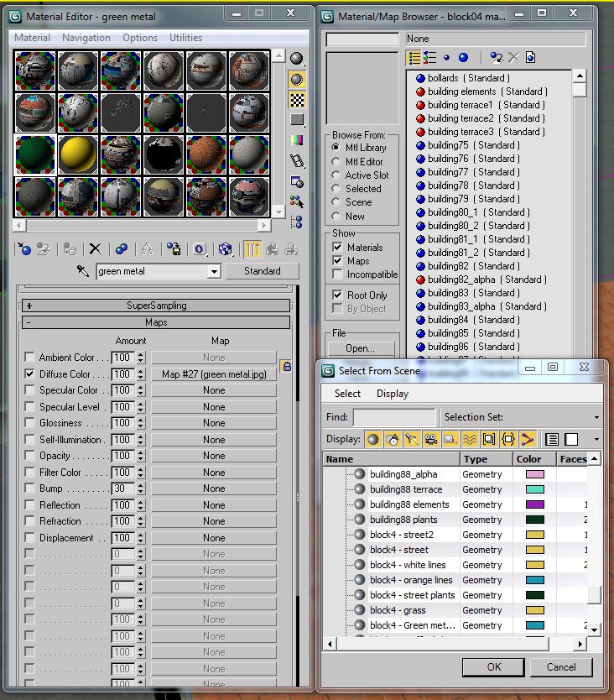Click the Standard material type button
The width and height of the screenshot is (614, 700).
263,271
